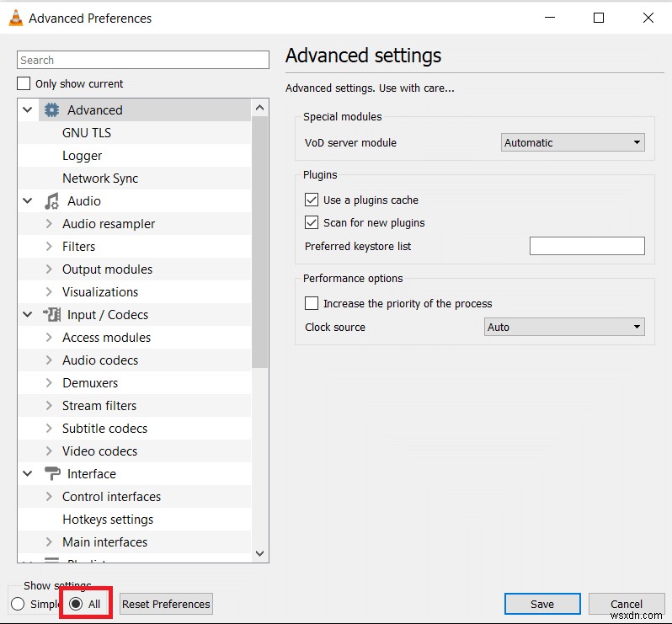
Task: Select the Audio tree category
Action: pos(84,201)
